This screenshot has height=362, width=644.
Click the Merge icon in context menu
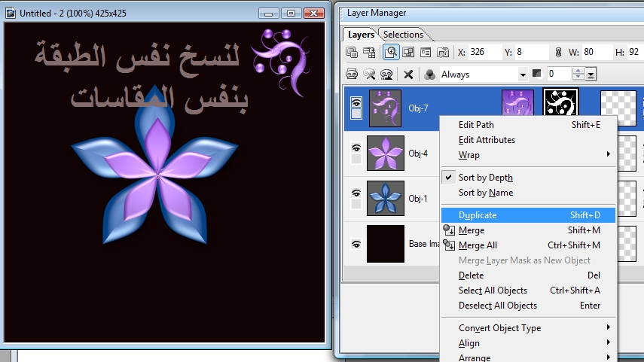(x=450, y=230)
